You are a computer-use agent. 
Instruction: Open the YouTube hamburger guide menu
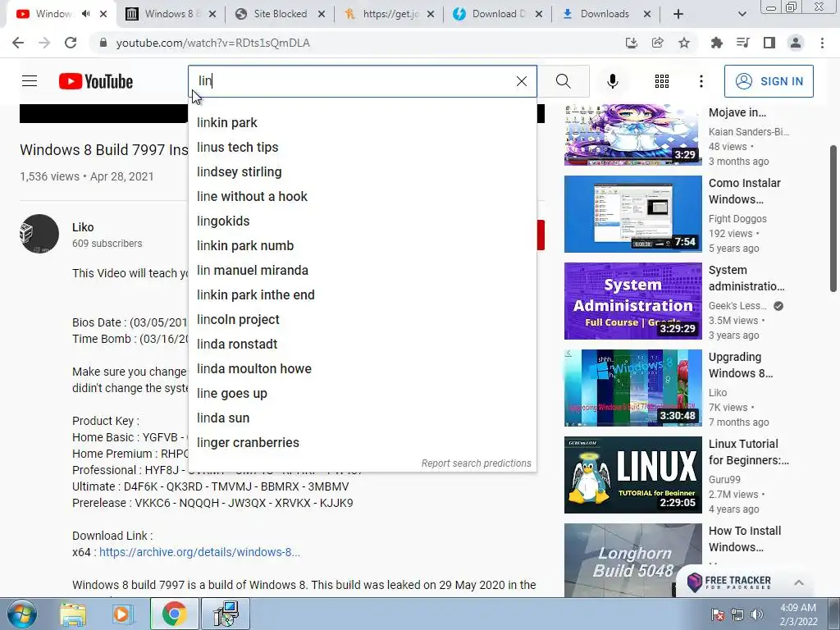pos(30,81)
